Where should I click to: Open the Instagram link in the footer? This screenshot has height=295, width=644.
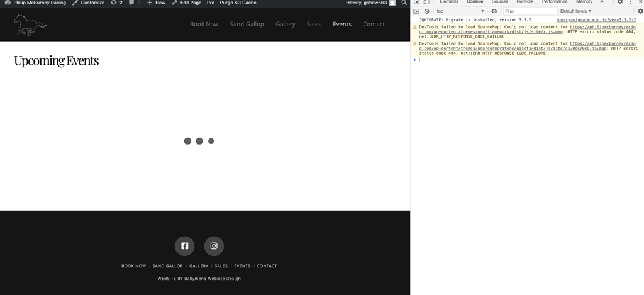coord(214,246)
